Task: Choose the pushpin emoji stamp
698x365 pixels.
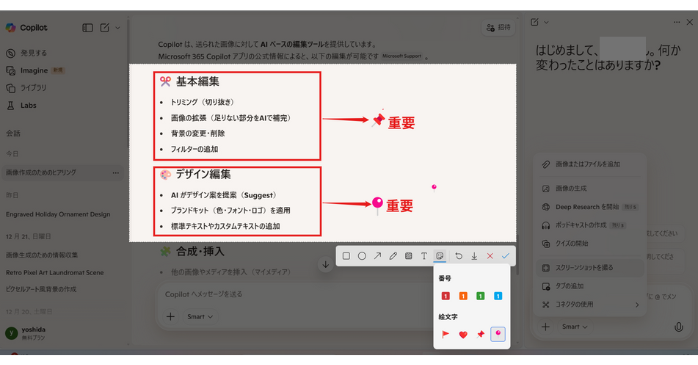Action: 480,334
